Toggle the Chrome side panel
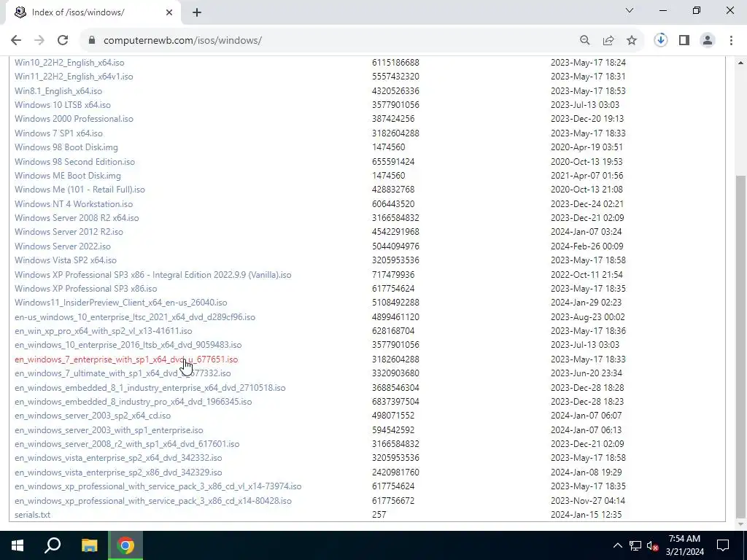This screenshot has height=560, width=747. 684,41
